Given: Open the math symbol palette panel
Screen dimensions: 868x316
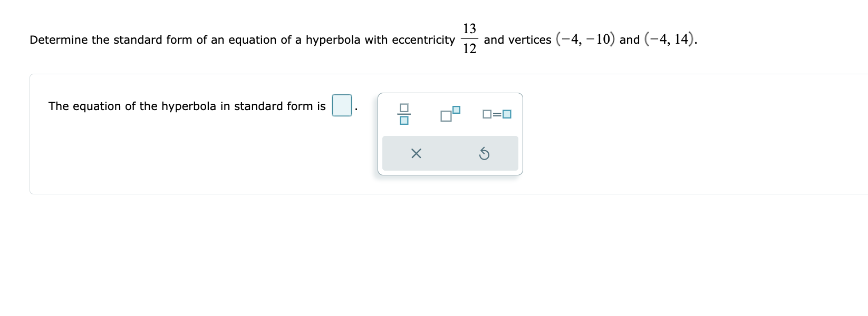Looking at the screenshot, I should pyautogui.click(x=450, y=133).
